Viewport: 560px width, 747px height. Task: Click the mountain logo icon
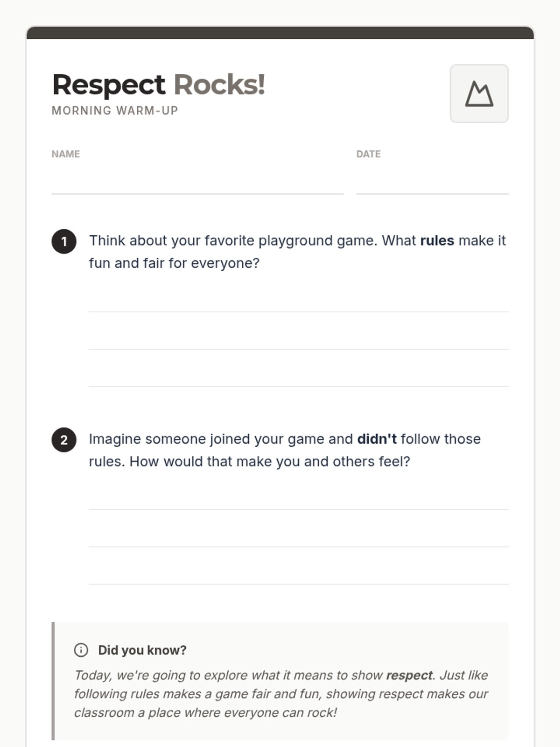pos(479,94)
